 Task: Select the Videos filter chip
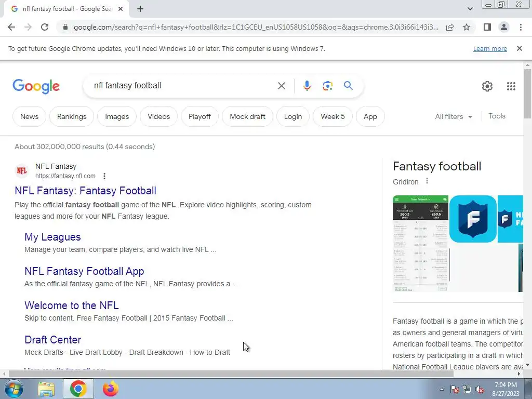tap(159, 116)
